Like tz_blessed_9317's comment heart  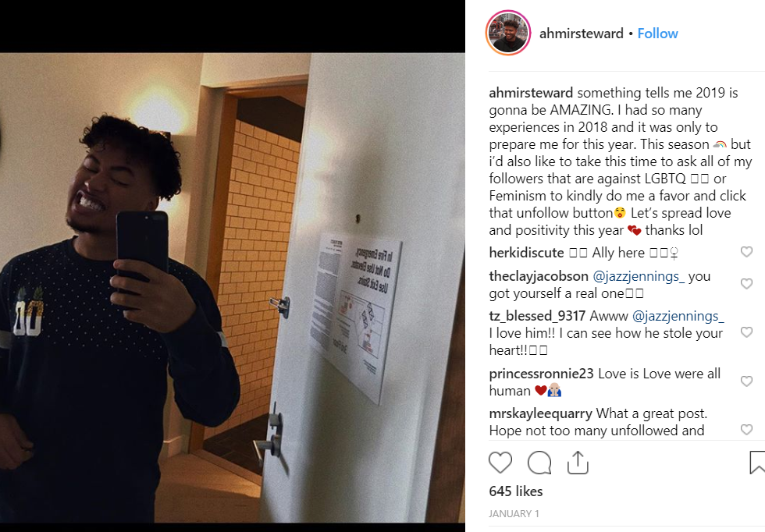click(746, 332)
